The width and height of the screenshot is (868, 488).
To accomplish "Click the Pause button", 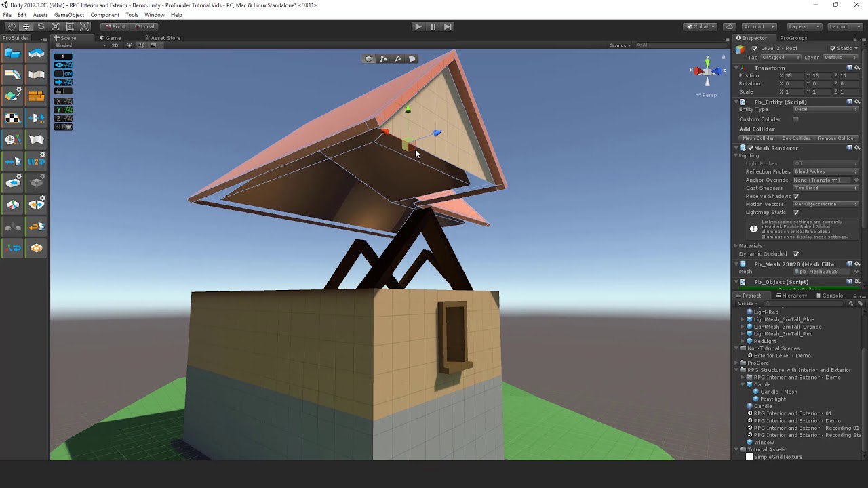I will pos(433,26).
